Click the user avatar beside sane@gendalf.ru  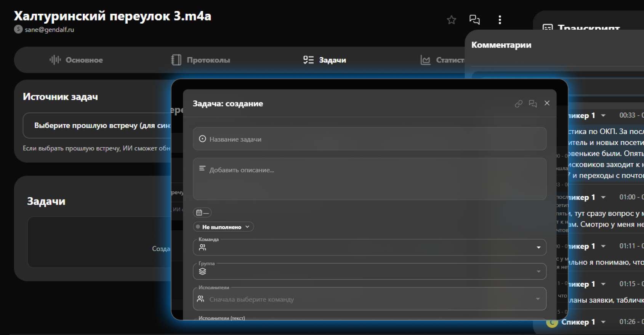point(18,29)
